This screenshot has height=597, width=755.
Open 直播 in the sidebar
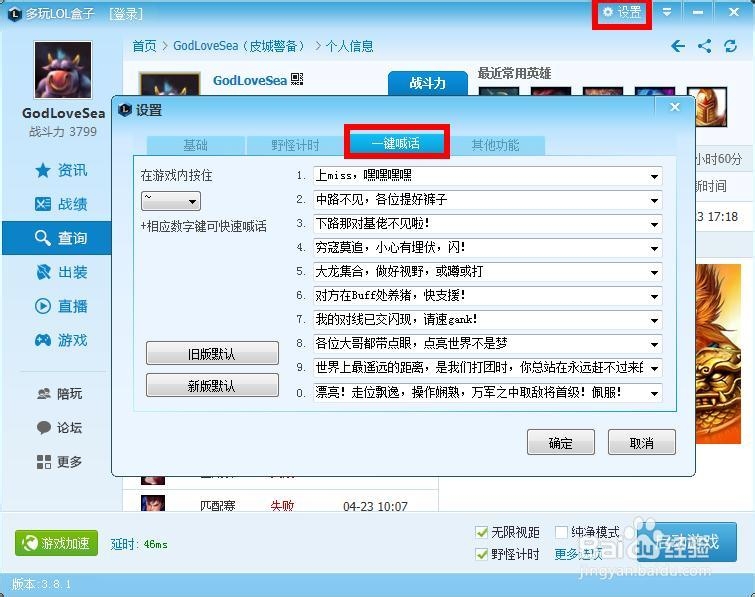pos(61,306)
